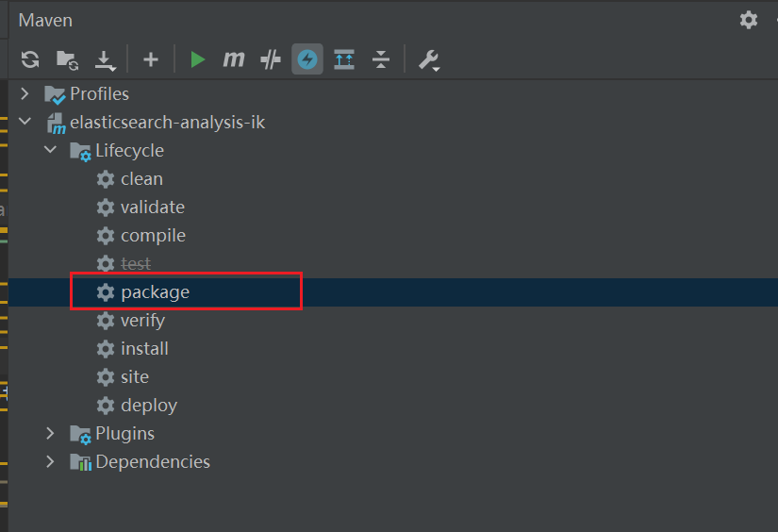Expand the Dependencies folder
This screenshot has width=778, height=532.
pyautogui.click(x=50, y=461)
